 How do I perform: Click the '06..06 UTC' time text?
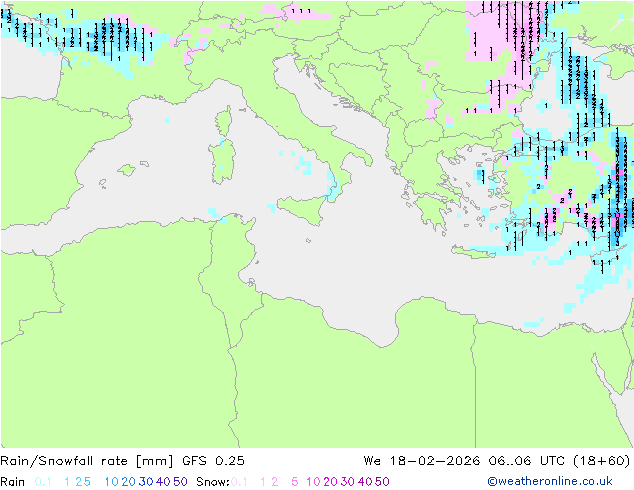coord(526,460)
